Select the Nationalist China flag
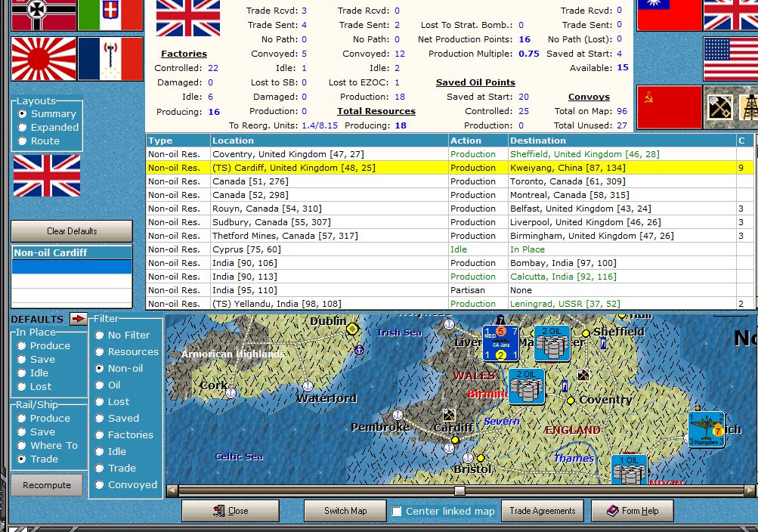Screen dimensions: 758x532 pos(670,15)
